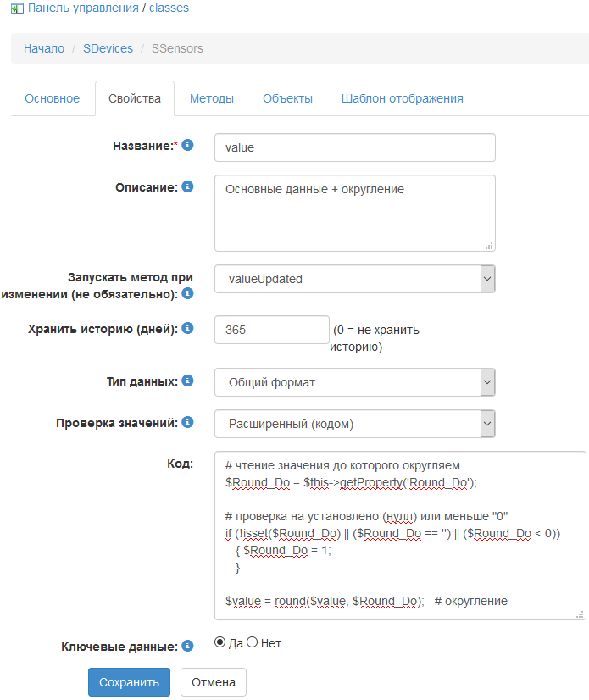The height and width of the screenshot is (700, 589).
Task: Click the Панель управления header icon
Action: tap(17, 8)
